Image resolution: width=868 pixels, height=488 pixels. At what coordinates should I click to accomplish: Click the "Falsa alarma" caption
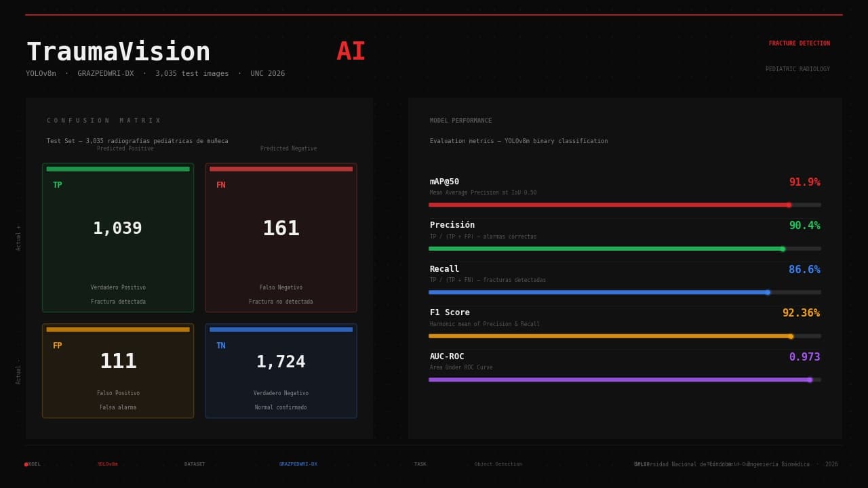tap(118, 407)
